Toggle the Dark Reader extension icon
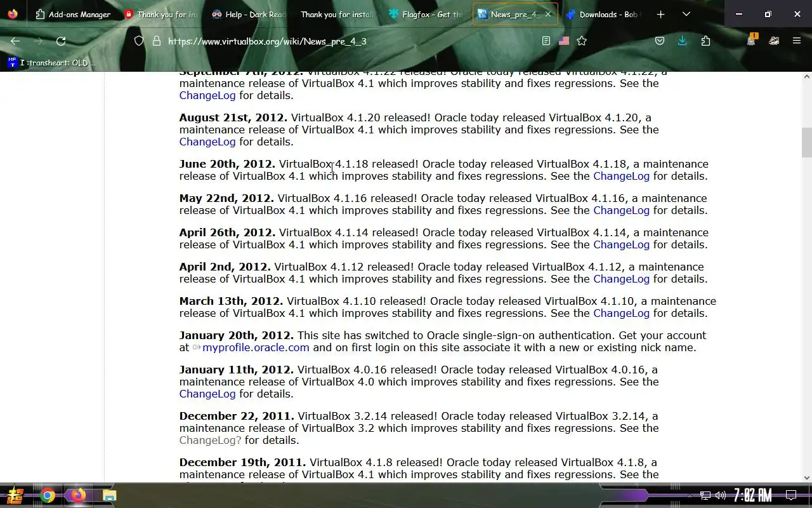Screen dimensions: 812x508 [x=774, y=41]
